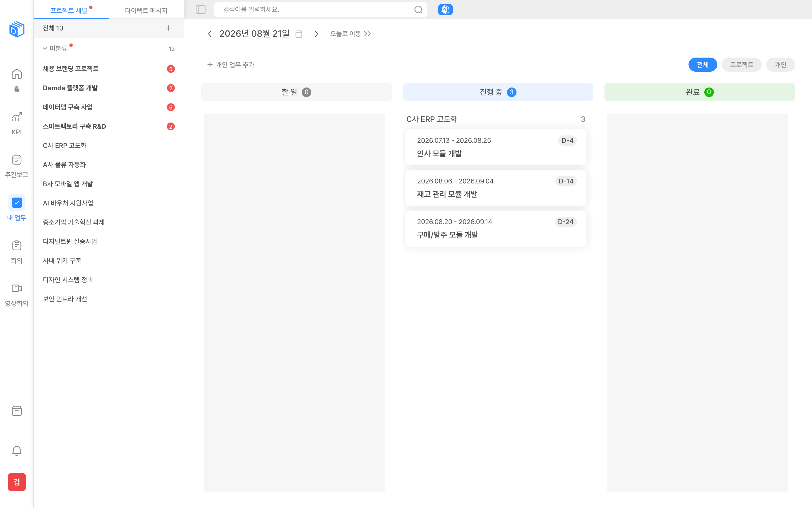812x508 pixels.
Task: Select the 프로젝트 filter pill
Action: (x=742, y=65)
